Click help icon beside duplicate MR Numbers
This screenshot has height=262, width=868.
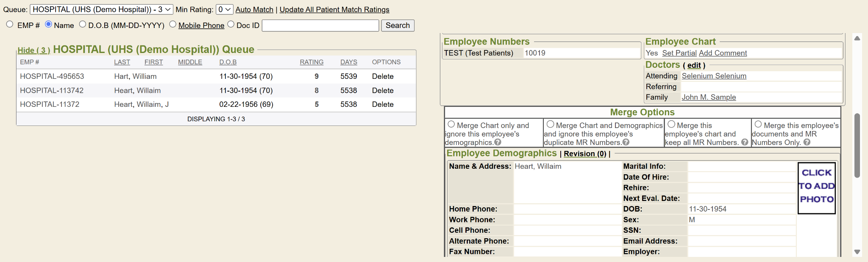[x=626, y=142]
